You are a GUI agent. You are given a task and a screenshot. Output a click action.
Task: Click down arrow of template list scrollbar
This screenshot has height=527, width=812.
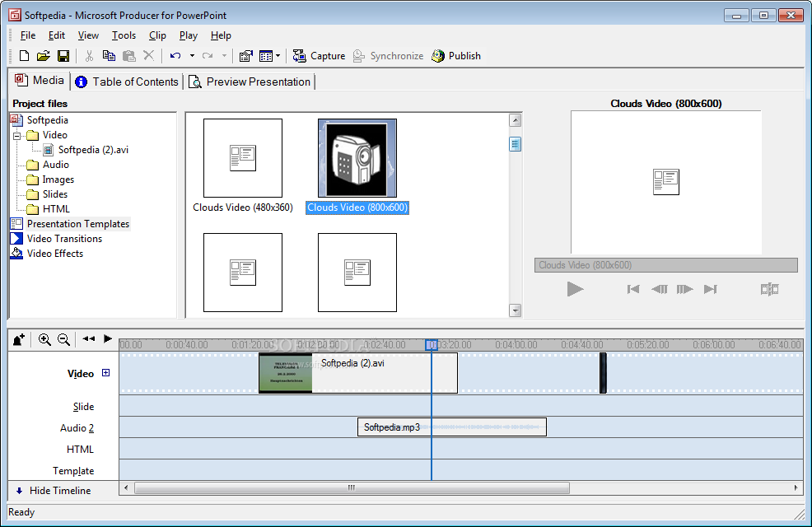tap(515, 310)
